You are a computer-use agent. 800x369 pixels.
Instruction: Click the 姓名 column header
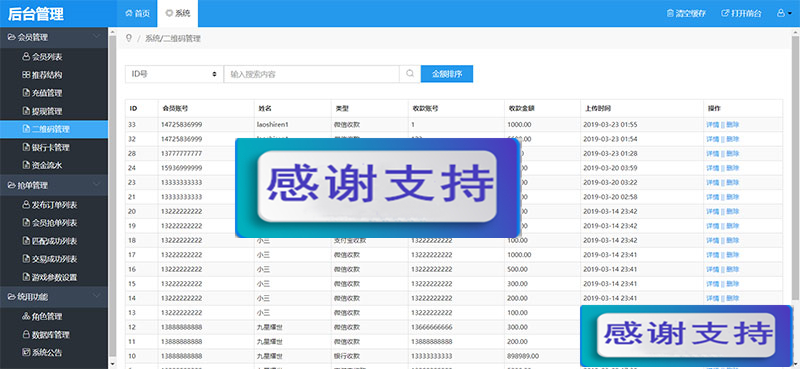[264, 108]
